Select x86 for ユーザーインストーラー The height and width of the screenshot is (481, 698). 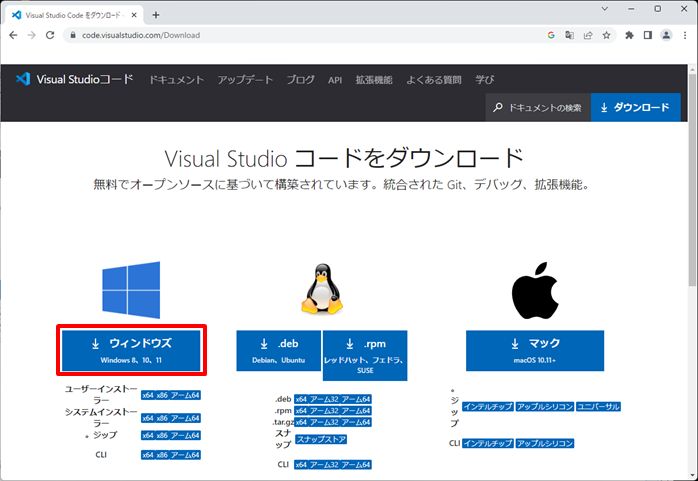(x=162, y=395)
